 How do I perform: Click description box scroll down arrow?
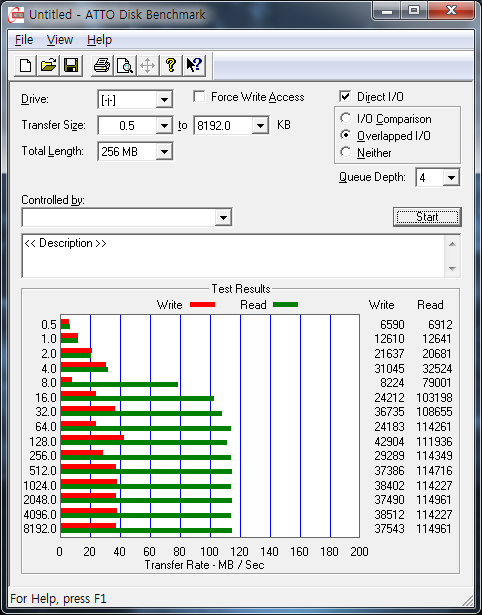point(452,269)
